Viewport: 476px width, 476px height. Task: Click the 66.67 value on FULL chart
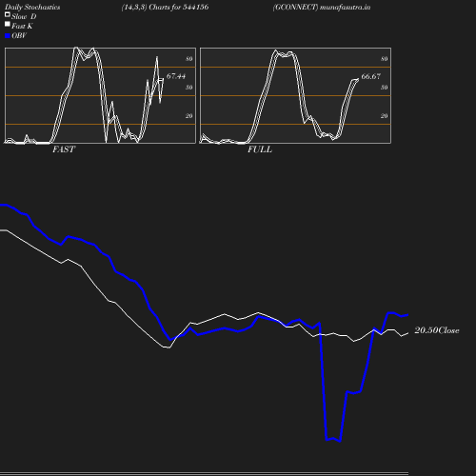370,76
